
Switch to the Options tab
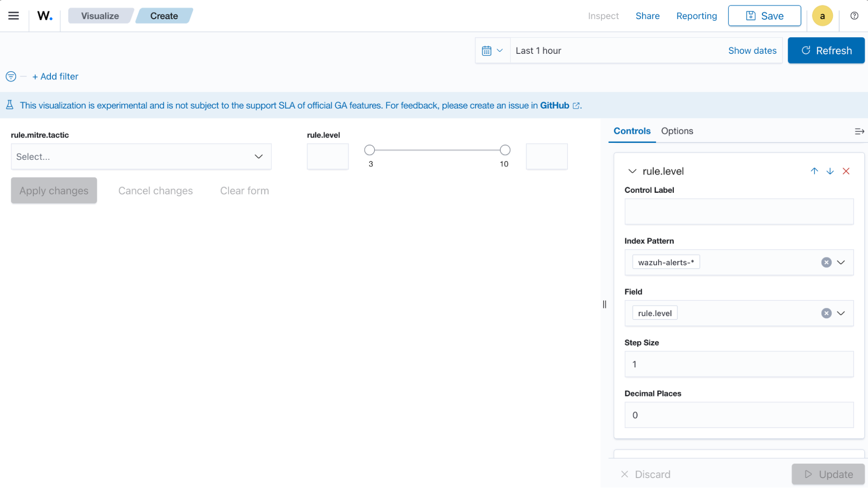tap(677, 131)
